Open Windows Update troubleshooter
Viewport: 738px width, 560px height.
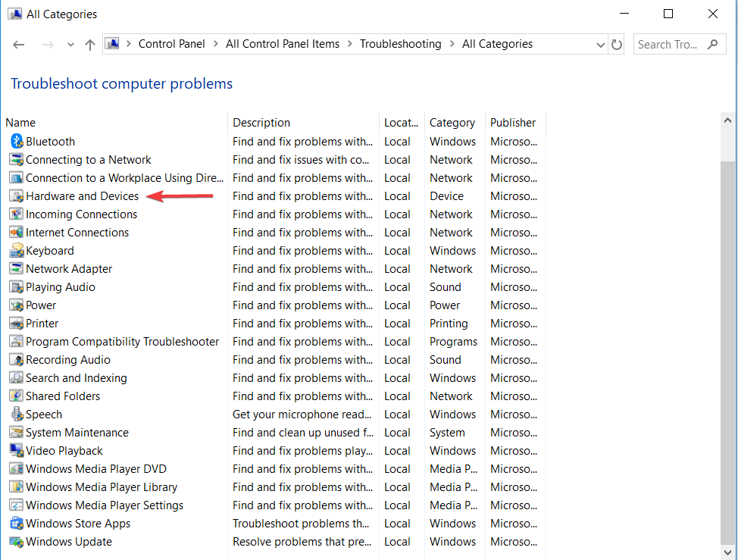pos(69,542)
